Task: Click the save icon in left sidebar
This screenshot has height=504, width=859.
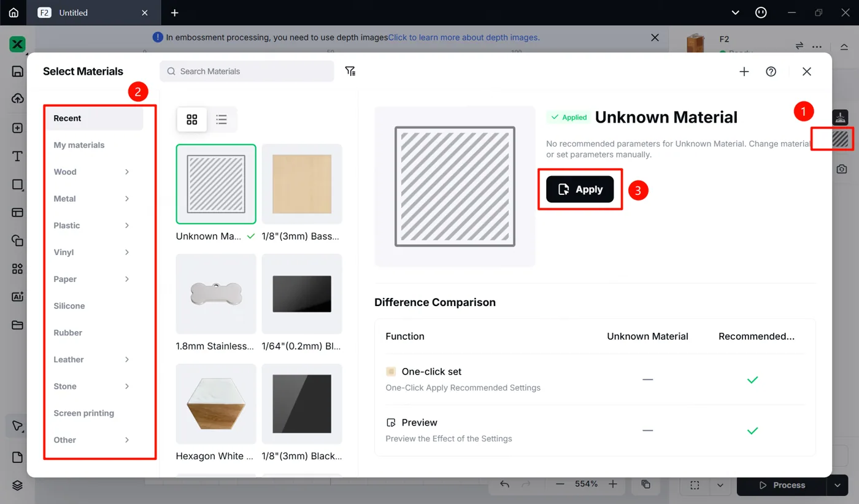Action: click(x=17, y=71)
